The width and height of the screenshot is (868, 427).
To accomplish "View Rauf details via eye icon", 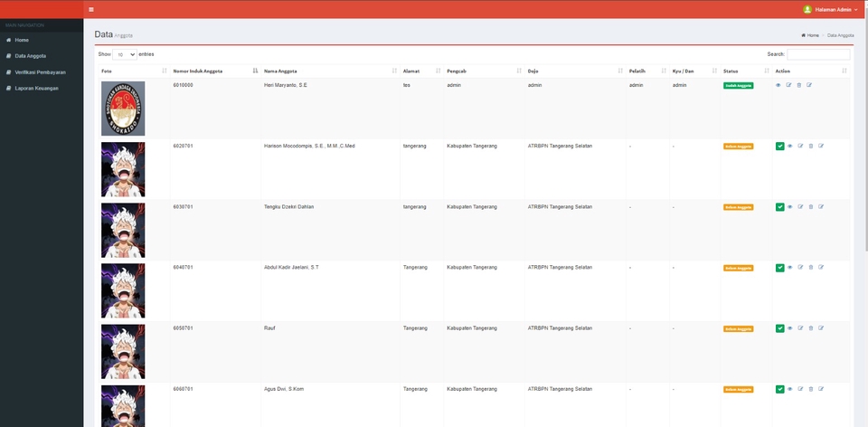I will pos(790,328).
